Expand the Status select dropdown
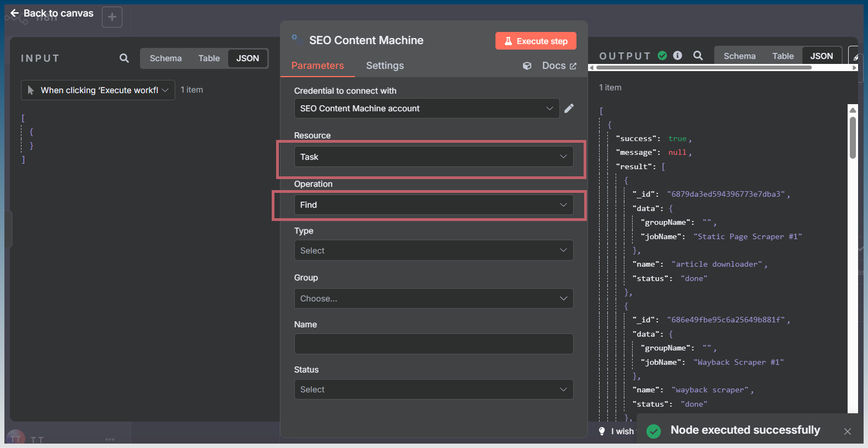Viewport: 868px width, 448px height. tap(434, 390)
